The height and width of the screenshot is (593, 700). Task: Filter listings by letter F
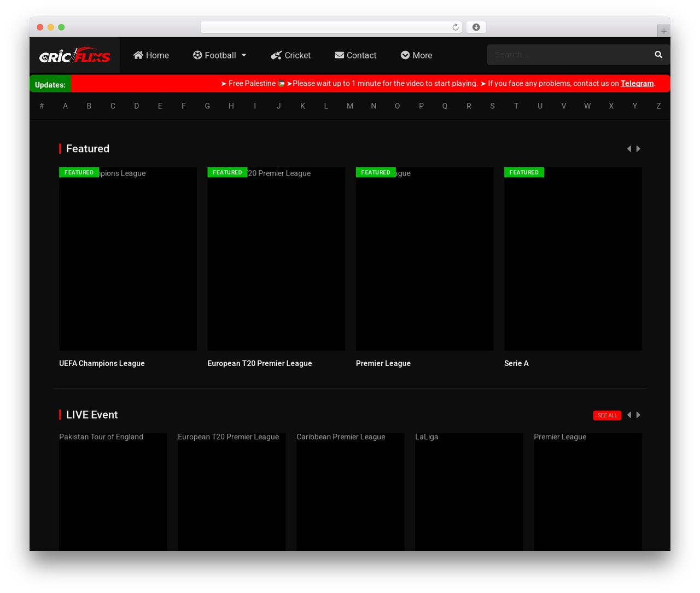[x=184, y=106]
